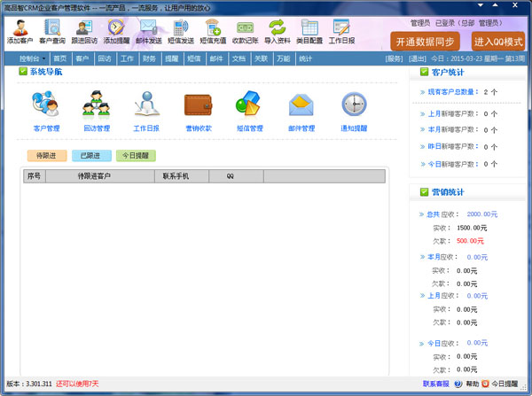Image resolution: width=532 pixels, height=396 pixels.
Task: Click the 联系手机 column header
Action: pos(182,176)
